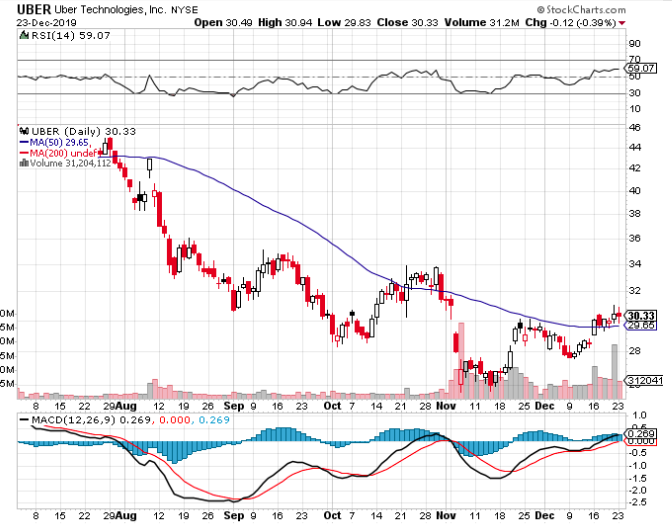672x527 pixels.
Task: Click the Volume 31,204,112 legend entry
Action: coord(66,163)
